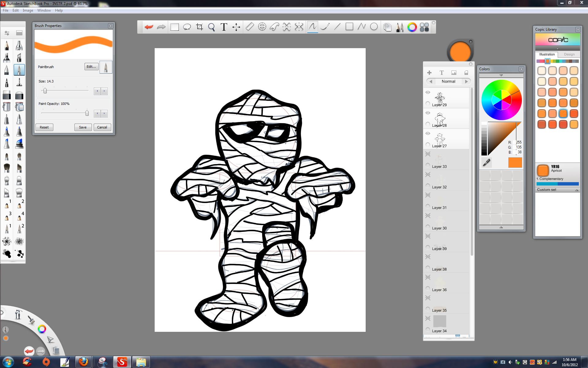Add an image layer in layer panel
The image size is (588, 368).
pos(454,73)
